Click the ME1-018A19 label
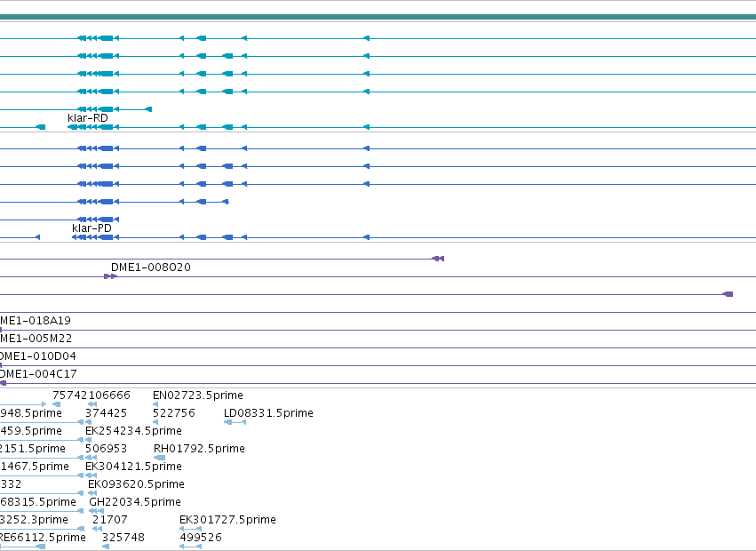 point(36,321)
